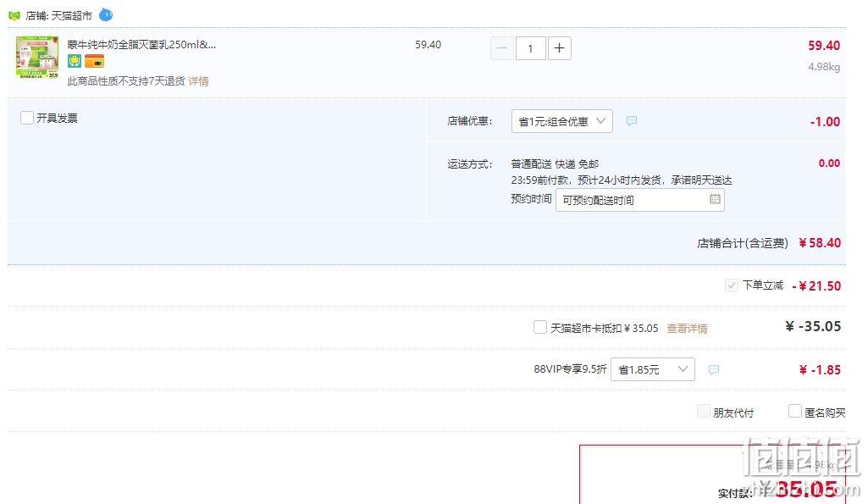
Task: Enable the 匿名购买 anonymous purchase checkbox
Action: [795, 412]
